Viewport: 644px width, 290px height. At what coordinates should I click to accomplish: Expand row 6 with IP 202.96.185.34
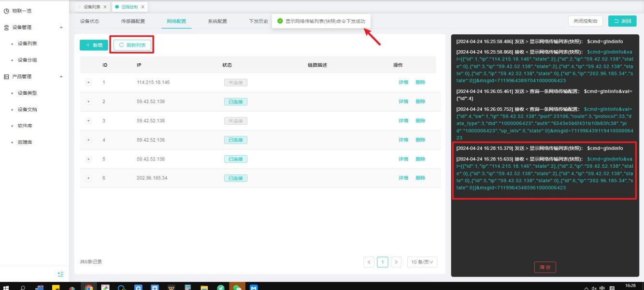pyautogui.click(x=88, y=178)
